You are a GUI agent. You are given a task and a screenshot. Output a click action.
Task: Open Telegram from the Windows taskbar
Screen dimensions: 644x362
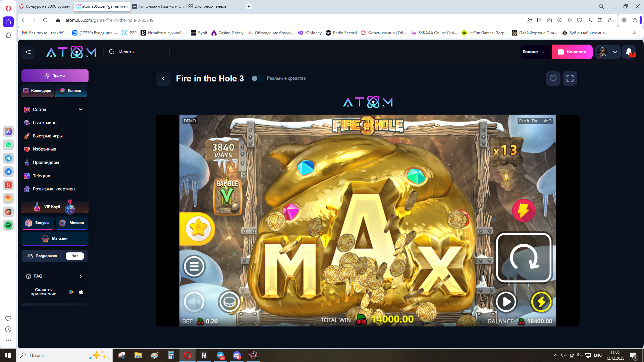(x=220, y=355)
